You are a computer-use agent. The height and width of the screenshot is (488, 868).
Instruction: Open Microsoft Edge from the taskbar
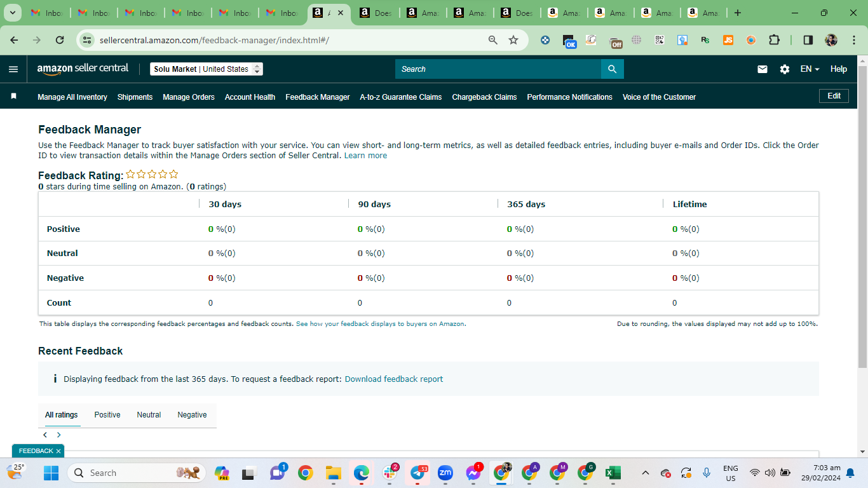pyautogui.click(x=362, y=473)
